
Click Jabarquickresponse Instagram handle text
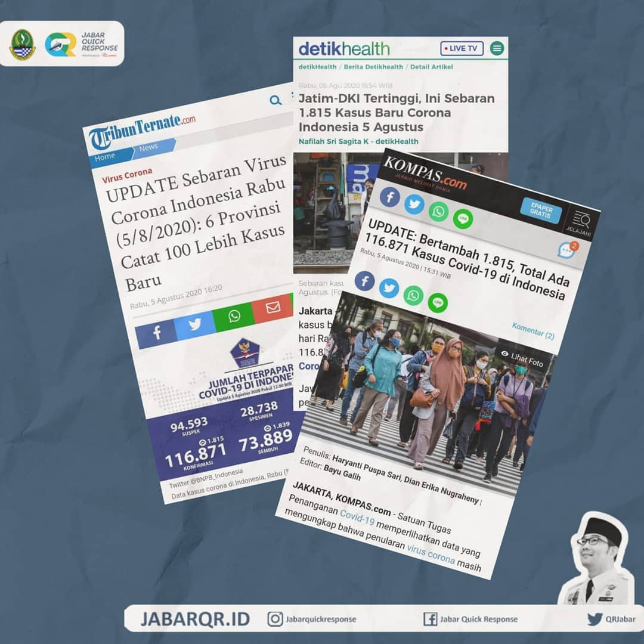click(321, 620)
